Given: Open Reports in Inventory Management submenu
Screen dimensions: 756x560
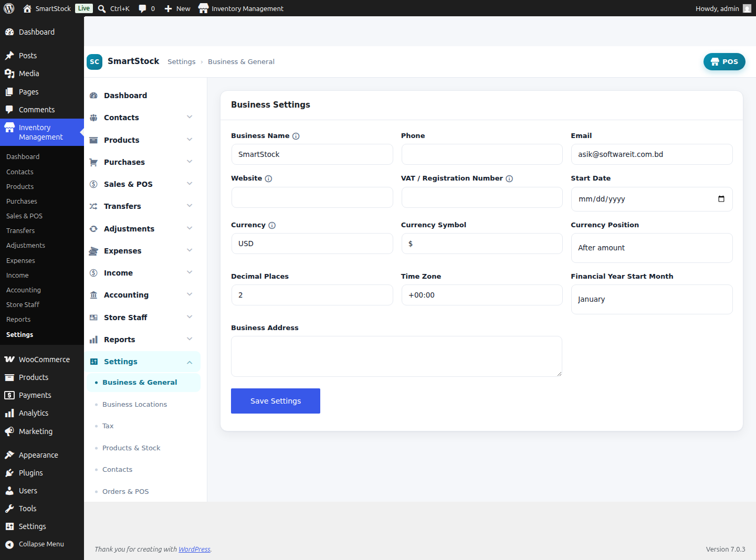Looking at the screenshot, I should [x=18, y=320].
